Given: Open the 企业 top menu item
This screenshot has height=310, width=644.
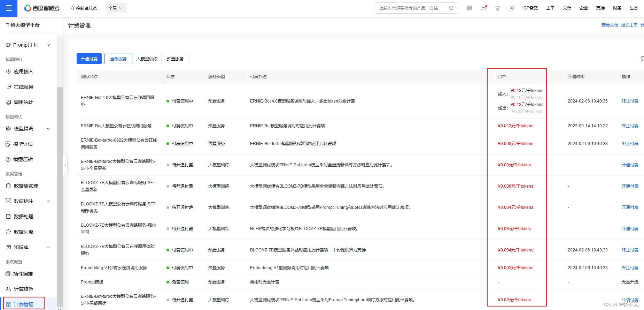Looking at the screenshot, I should (x=584, y=8).
